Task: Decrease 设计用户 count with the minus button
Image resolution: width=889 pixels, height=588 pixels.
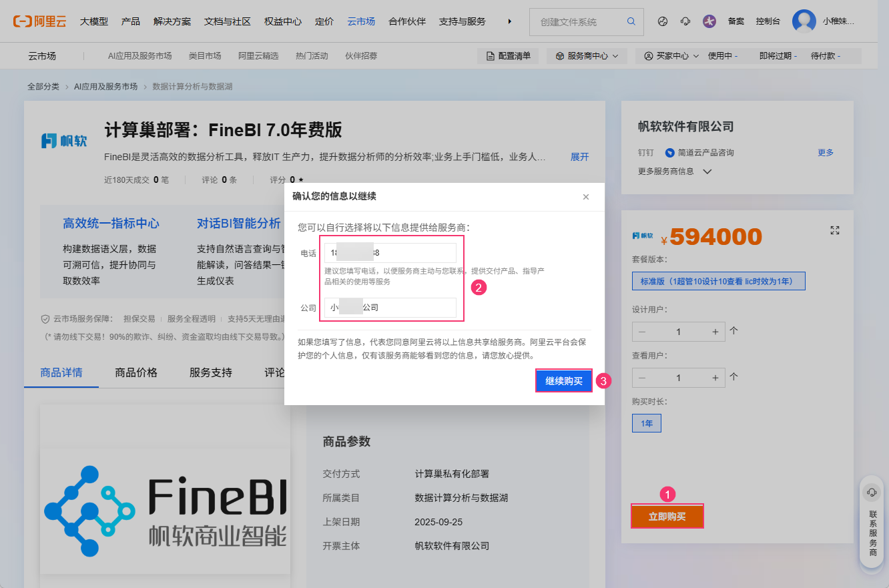Action: (x=642, y=332)
